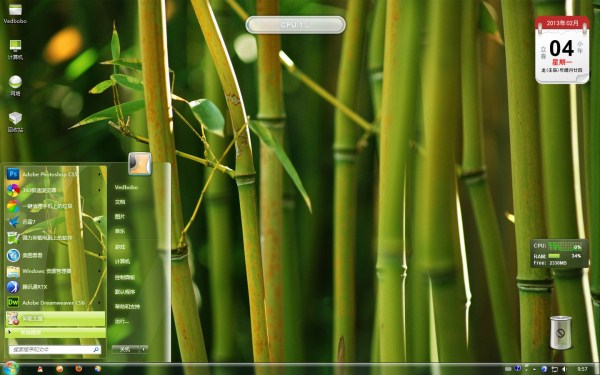Viewport: 600px width, 375px height.
Task: Click the blue question mark tray icon
Action: click(x=518, y=368)
